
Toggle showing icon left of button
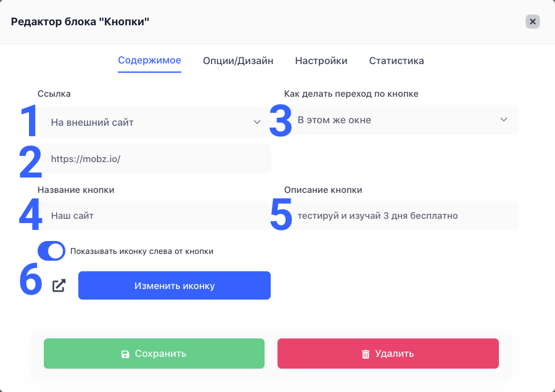51,251
